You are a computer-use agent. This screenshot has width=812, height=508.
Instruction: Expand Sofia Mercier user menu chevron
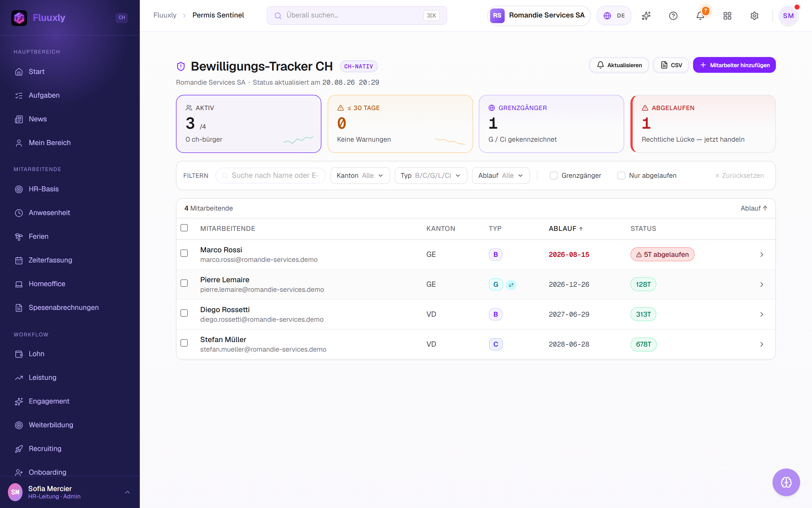[127, 492]
